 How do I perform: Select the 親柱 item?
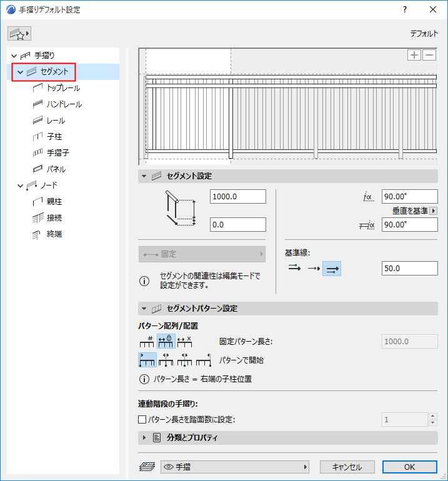point(54,202)
